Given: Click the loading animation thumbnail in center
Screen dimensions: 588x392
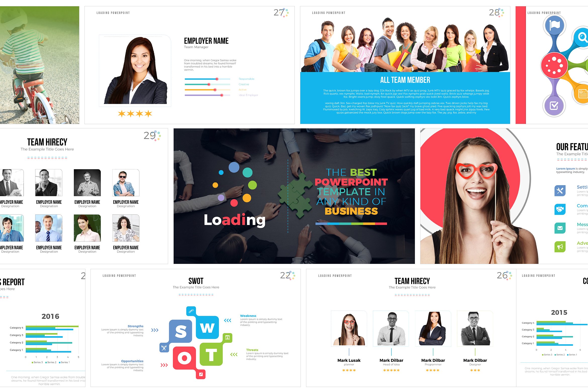Looking at the screenshot, I should coord(294,192).
